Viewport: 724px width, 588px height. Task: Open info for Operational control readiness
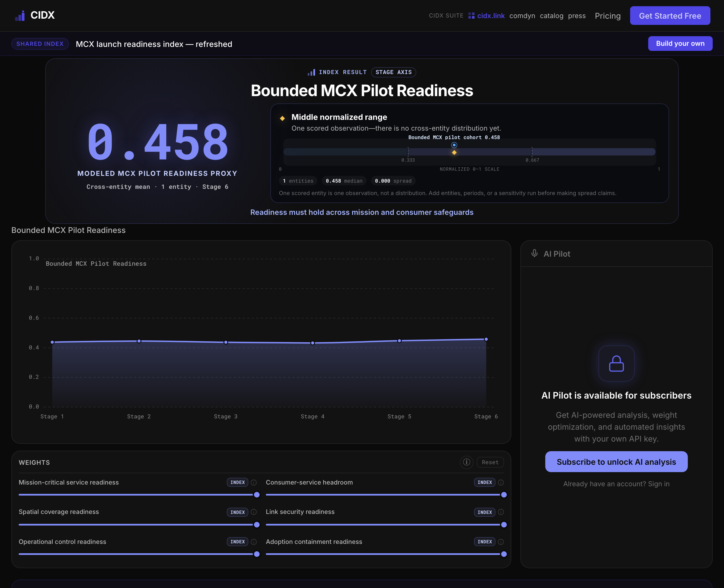coord(253,542)
